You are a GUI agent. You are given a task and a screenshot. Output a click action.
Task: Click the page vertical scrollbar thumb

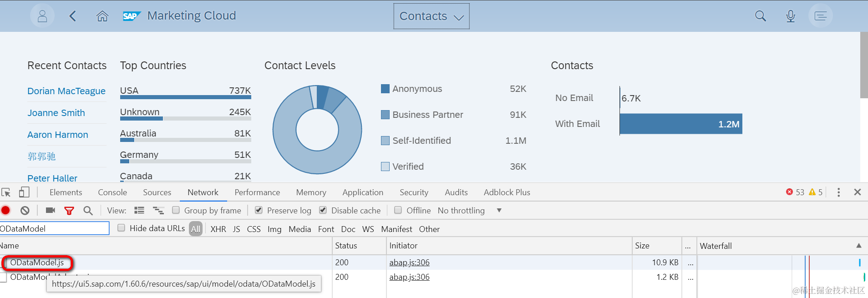point(864,65)
